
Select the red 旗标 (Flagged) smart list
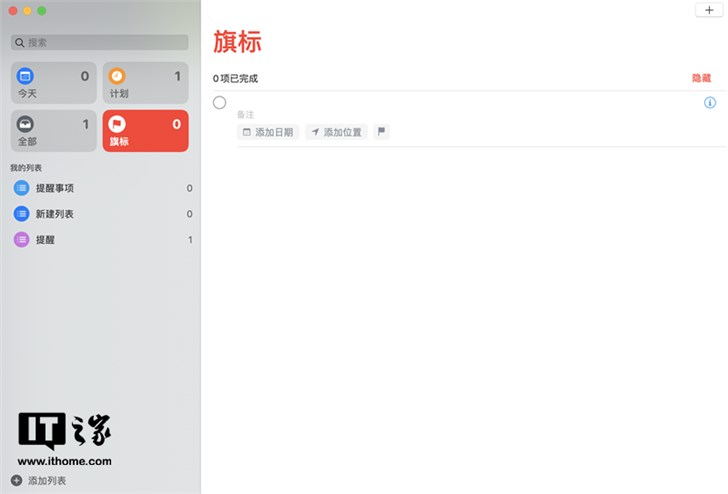(145, 130)
